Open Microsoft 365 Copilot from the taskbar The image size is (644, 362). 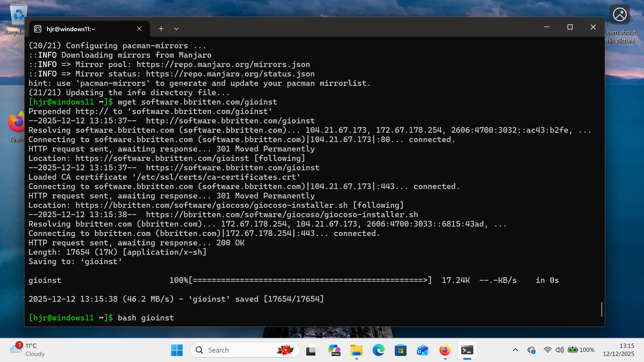[334, 350]
